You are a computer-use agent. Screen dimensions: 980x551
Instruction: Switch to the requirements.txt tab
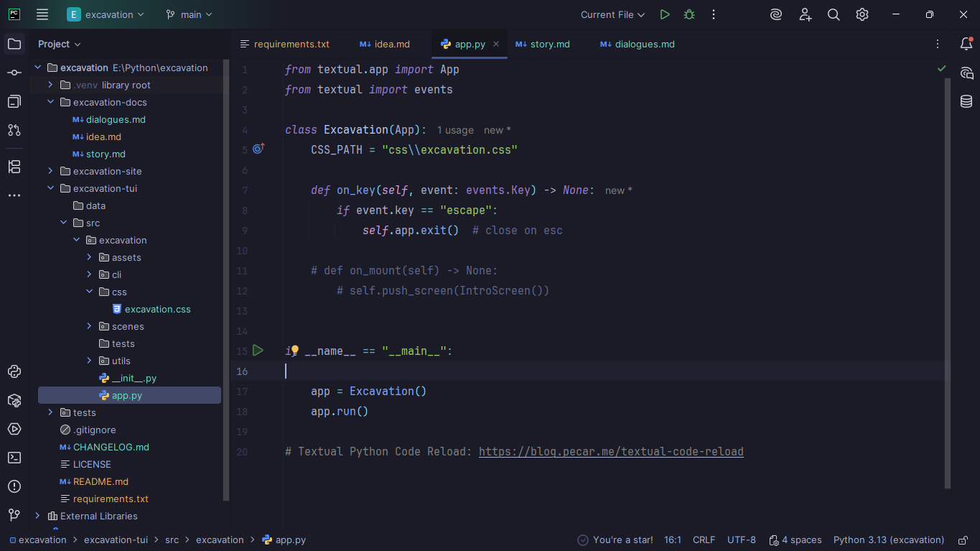(291, 44)
